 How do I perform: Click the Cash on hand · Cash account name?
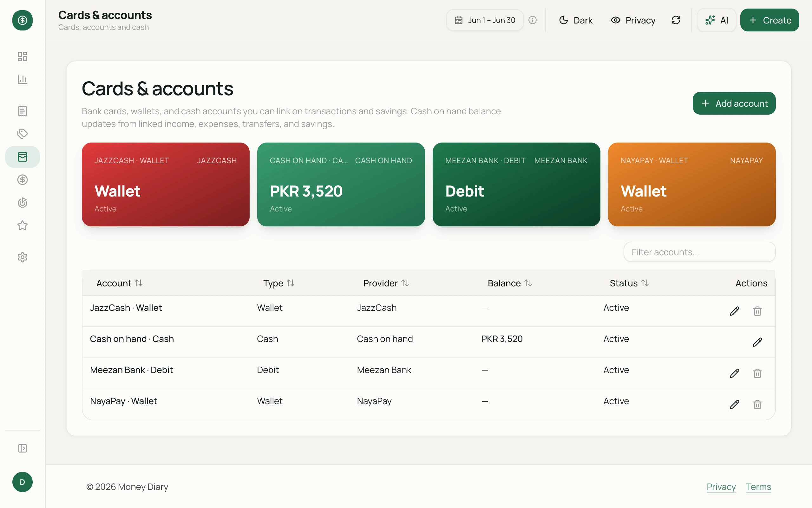tap(132, 339)
